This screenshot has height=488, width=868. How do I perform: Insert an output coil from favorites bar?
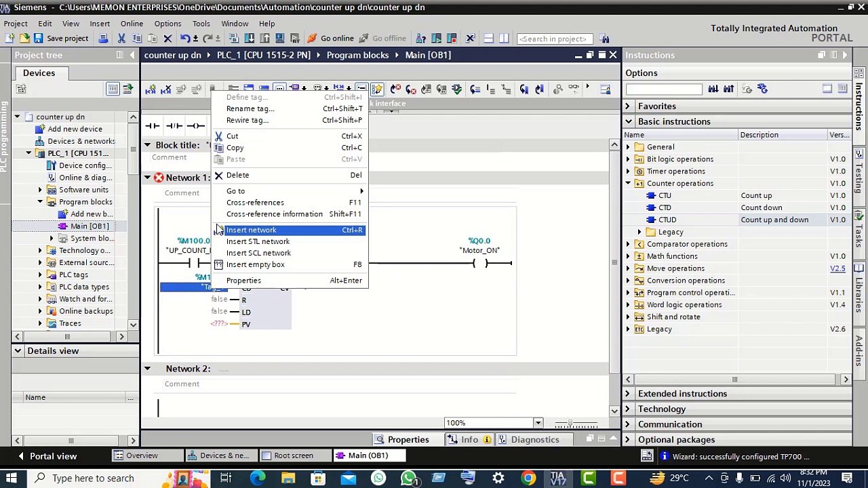click(196, 125)
